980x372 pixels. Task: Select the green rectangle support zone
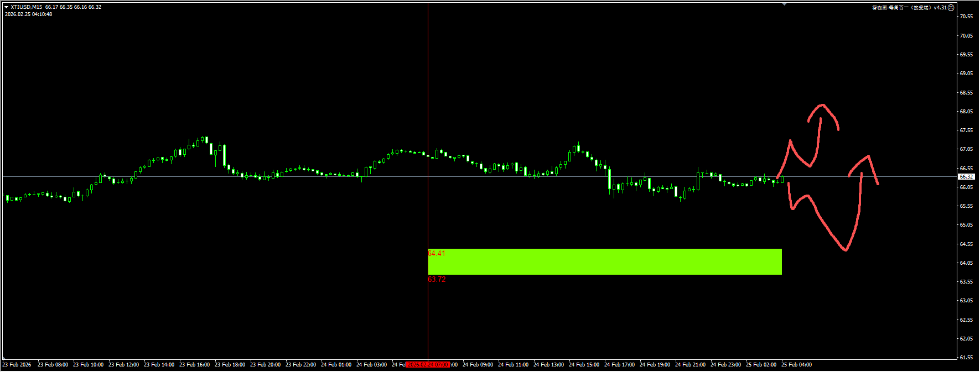coord(604,261)
